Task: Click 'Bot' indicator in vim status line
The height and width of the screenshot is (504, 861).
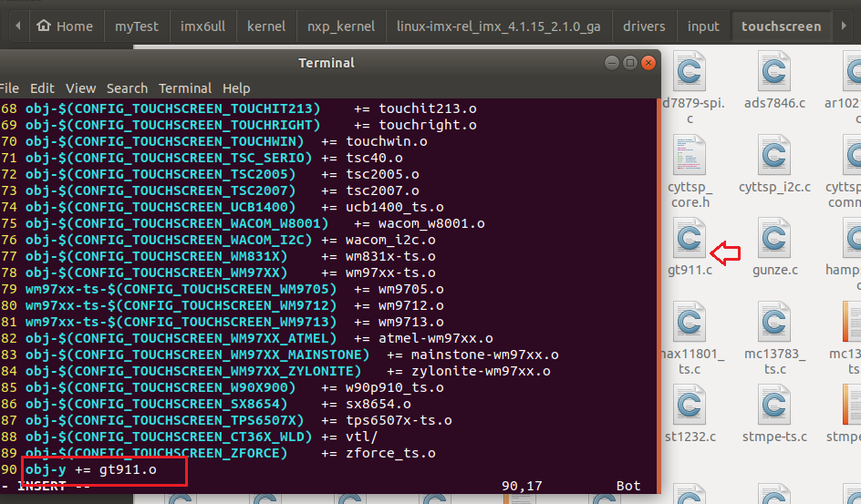Action: pyautogui.click(x=628, y=486)
